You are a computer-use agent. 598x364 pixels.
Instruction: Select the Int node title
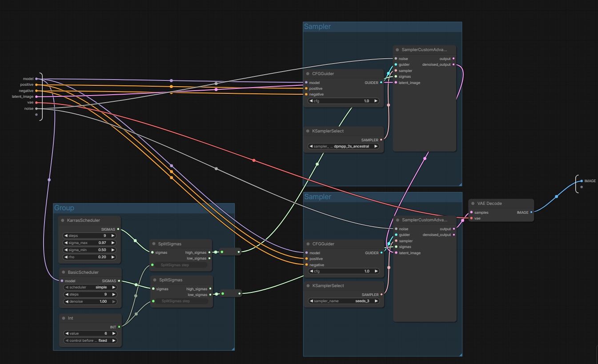[x=70, y=318]
